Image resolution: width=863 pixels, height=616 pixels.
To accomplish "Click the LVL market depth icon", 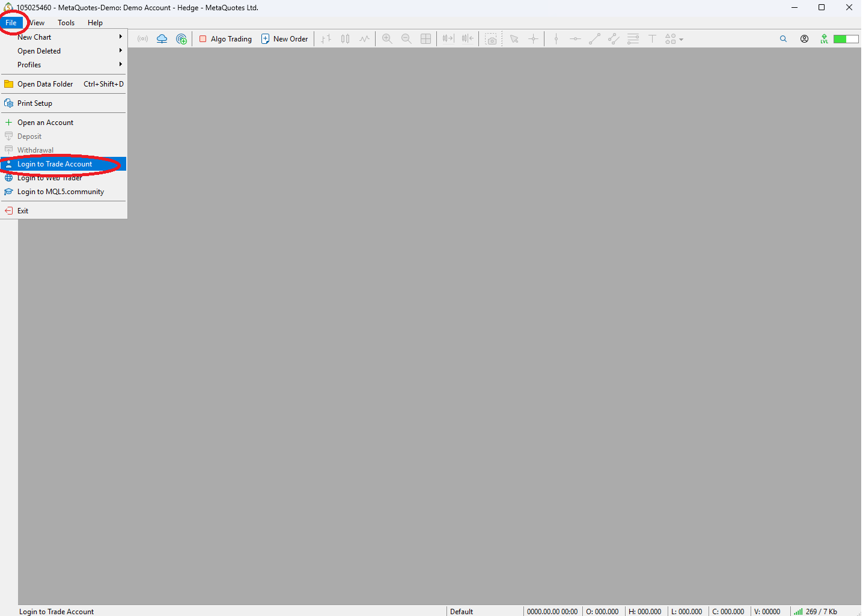I will click(x=824, y=39).
